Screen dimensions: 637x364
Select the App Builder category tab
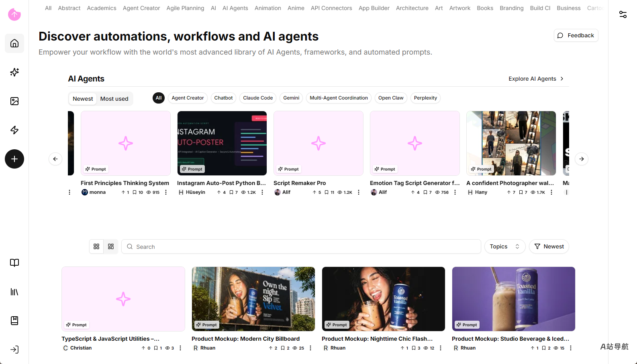coord(374,8)
